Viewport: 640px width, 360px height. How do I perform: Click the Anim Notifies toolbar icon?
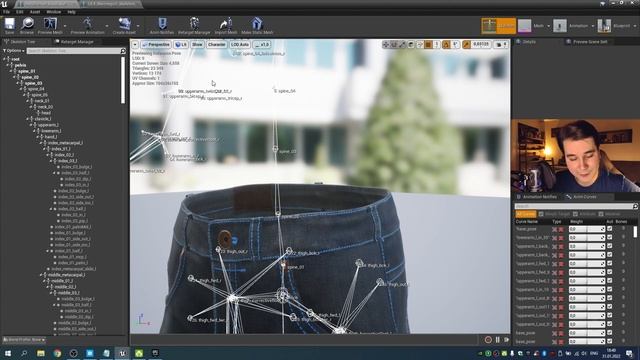tap(162, 26)
